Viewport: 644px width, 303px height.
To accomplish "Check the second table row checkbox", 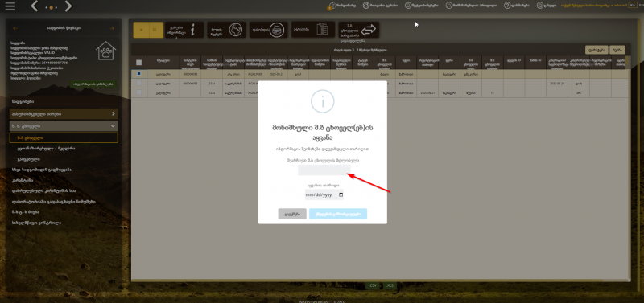I will [x=138, y=84].
